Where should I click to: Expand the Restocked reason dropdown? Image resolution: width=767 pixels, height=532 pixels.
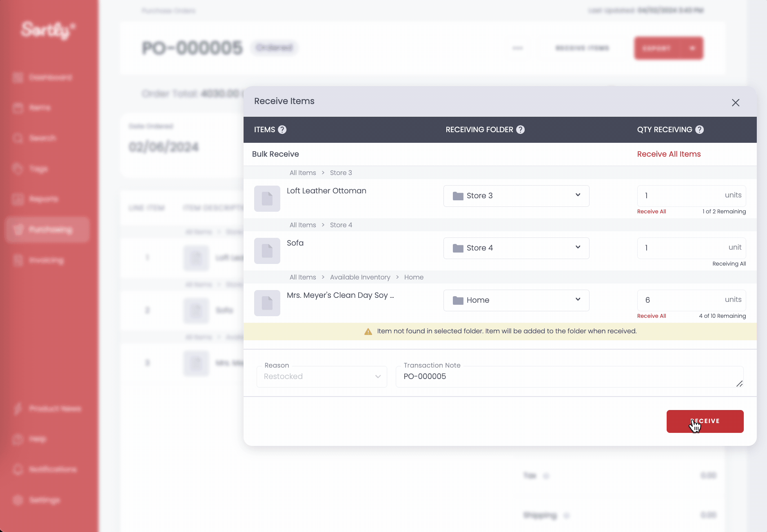point(321,377)
